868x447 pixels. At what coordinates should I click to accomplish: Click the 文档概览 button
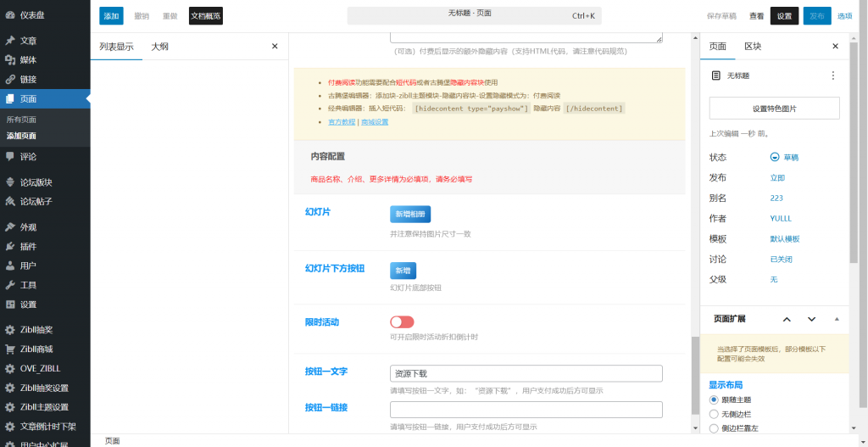[x=206, y=16]
